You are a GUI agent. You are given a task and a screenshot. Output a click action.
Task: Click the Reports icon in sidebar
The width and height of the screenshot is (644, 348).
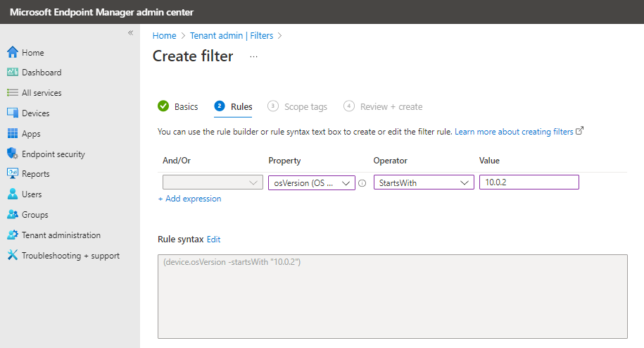[13, 174]
